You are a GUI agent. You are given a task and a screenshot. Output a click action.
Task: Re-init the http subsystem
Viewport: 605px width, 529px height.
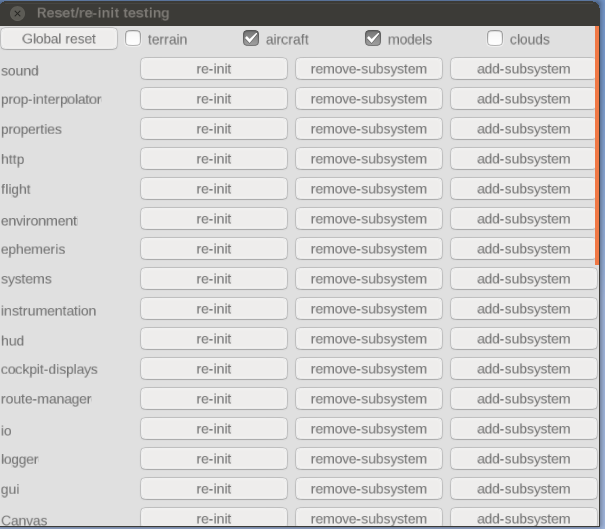(x=214, y=159)
